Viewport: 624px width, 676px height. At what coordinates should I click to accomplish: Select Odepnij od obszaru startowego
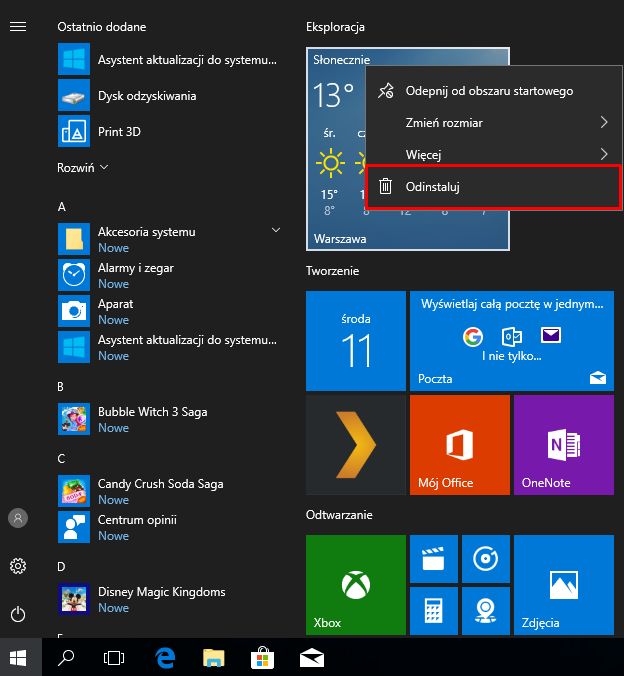493,91
